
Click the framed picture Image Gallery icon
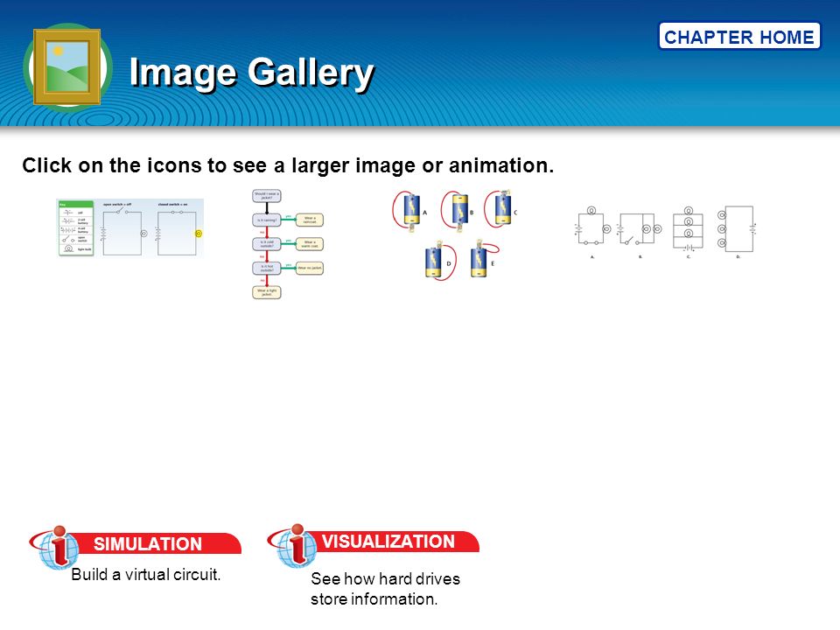[x=67, y=67]
